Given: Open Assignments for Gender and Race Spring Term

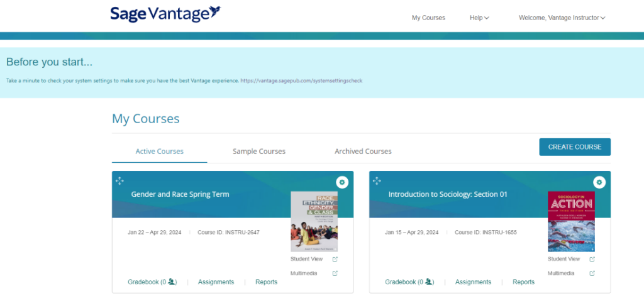Looking at the screenshot, I should pyautogui.click(x=216, y=282).
